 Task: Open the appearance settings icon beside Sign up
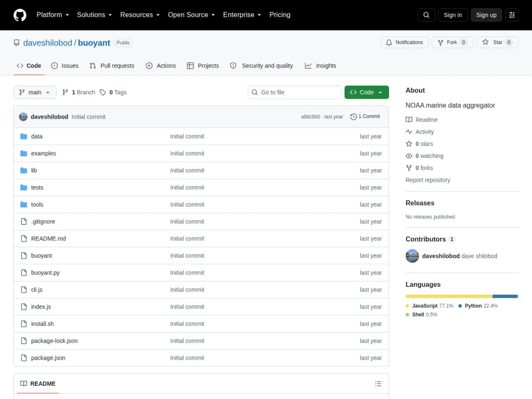512,15
